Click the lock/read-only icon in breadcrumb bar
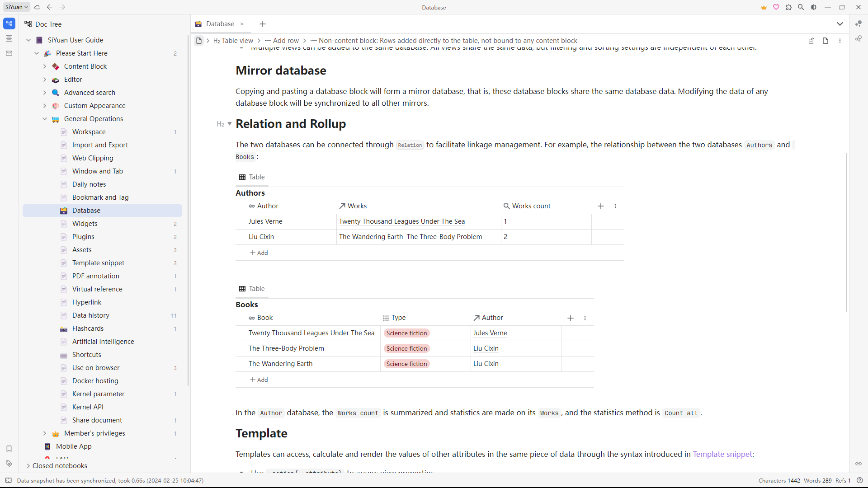Viewport: 868px width, 488px height. (x=811, y=41)
